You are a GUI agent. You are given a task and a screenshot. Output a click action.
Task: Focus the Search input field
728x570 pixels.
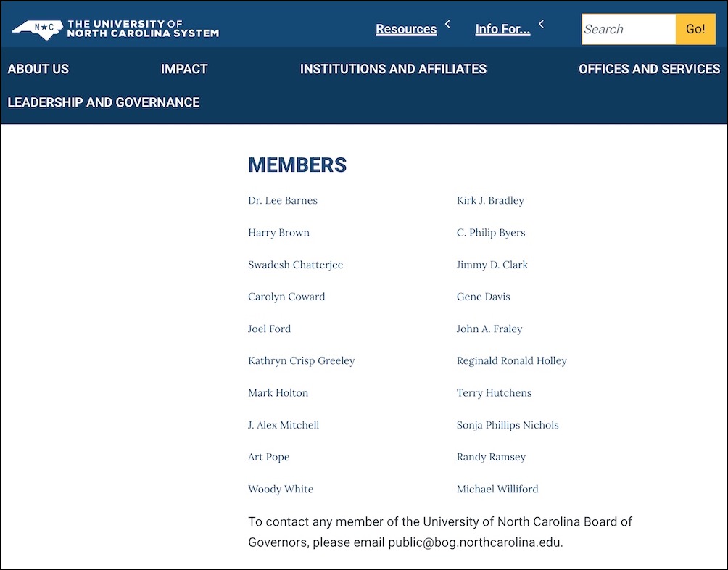coord(629,29)
